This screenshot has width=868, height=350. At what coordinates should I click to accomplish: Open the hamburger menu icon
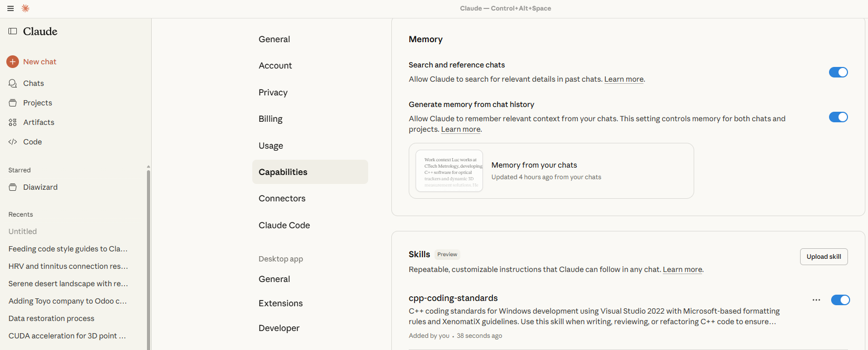[11, 8]
